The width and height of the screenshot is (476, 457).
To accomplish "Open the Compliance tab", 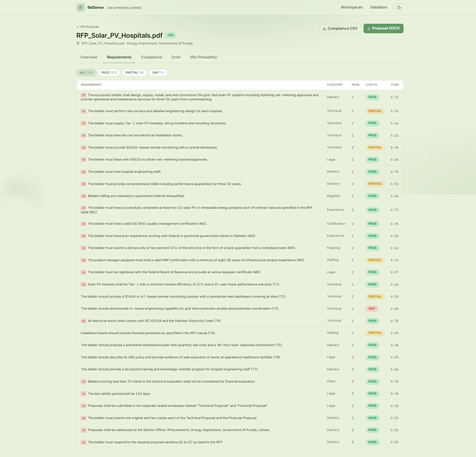I will pos(151,57).
